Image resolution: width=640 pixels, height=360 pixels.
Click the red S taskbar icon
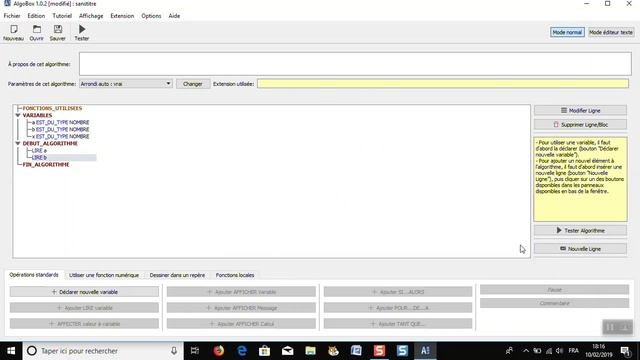click(379, 351)
